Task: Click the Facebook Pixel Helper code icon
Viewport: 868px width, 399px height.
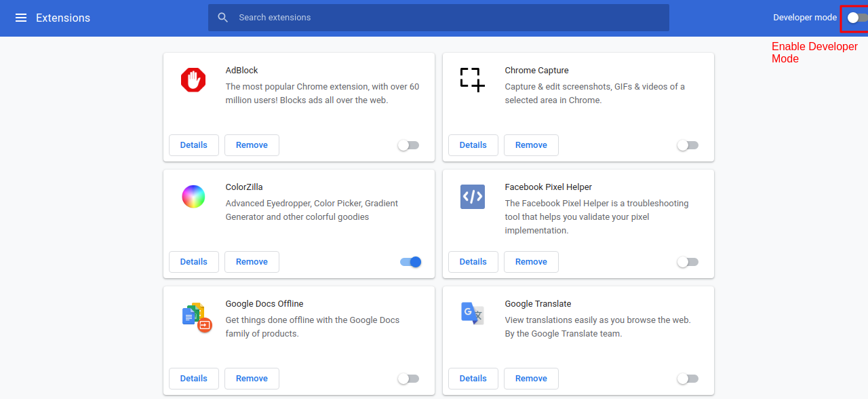Action: point(473,197)
